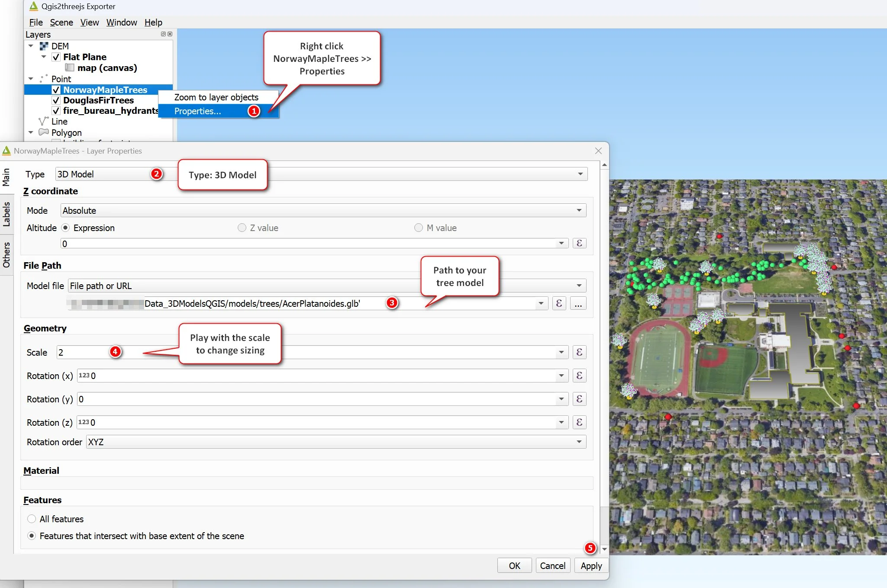Browse for a model file with the ... button
The width and height of the screenshot is (887, 588).
click(578, 303)
